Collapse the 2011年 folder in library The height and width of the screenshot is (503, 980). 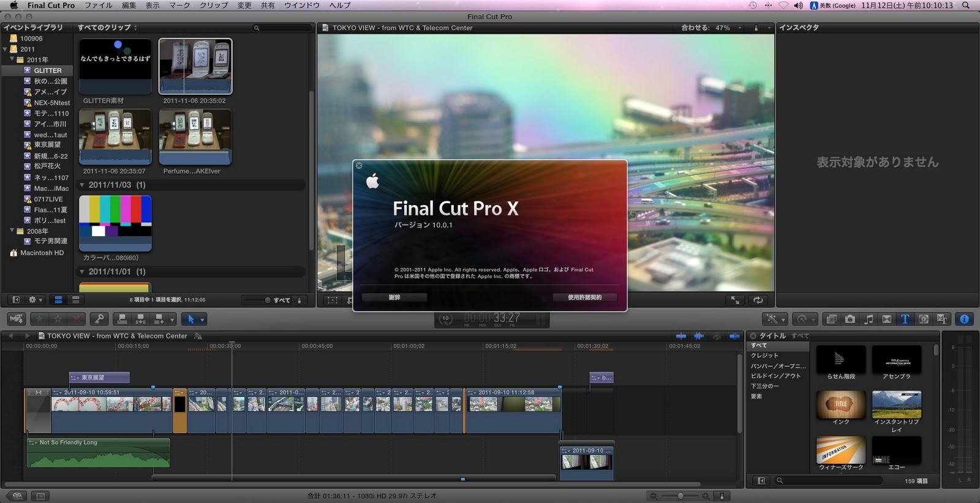(x=12, y=59)
